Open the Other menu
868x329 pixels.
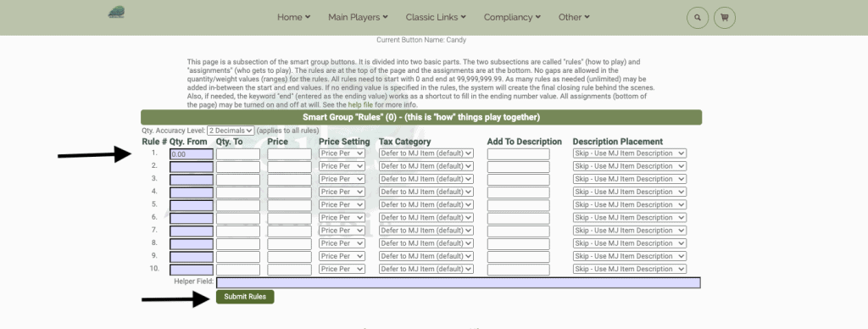[574, 17]
